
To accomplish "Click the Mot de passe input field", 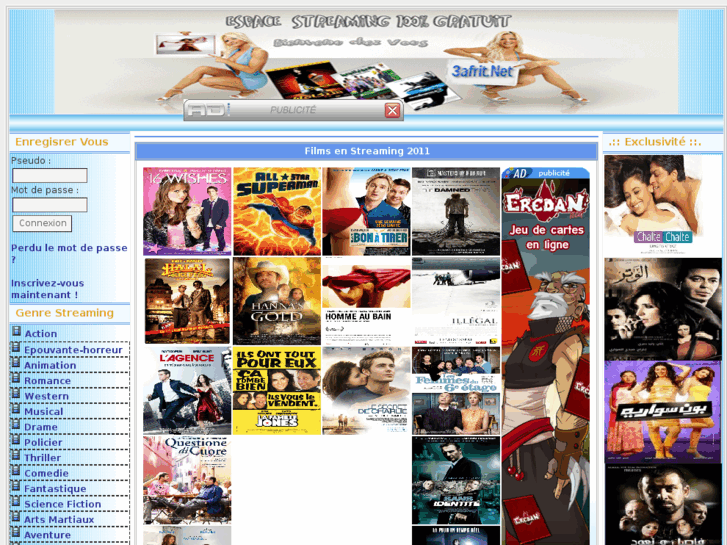I will (50, 205).
